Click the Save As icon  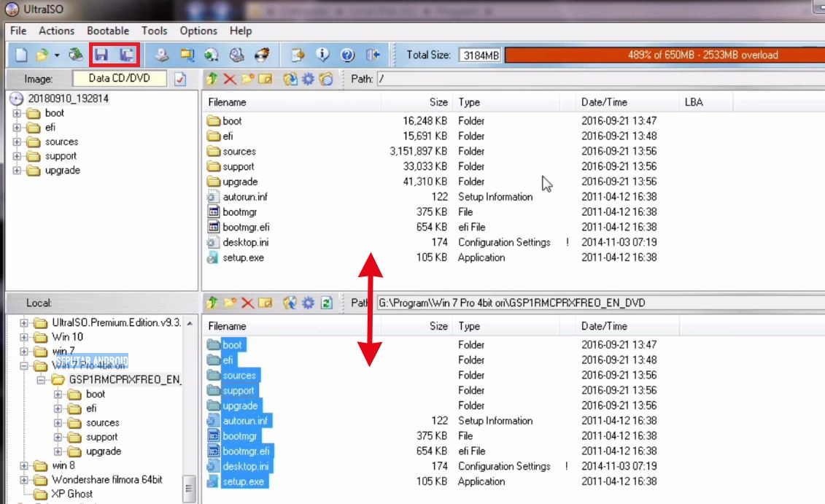[126, 55]
